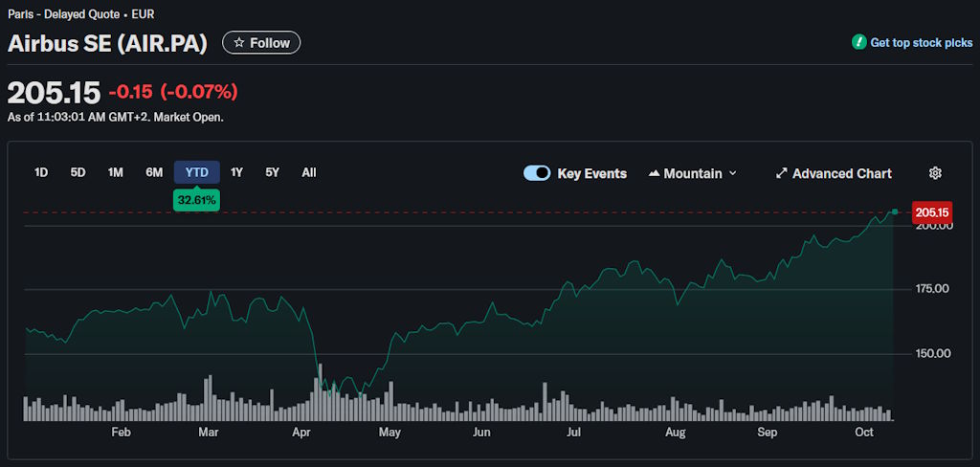The width and height of the screenshot is (980, 467).
Task: Open the Advanced Chart view
Action: 841,173
